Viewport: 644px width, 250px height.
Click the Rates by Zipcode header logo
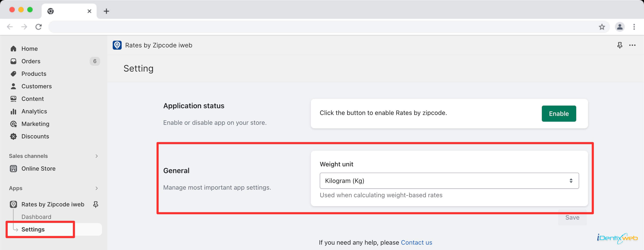point(117,45)
